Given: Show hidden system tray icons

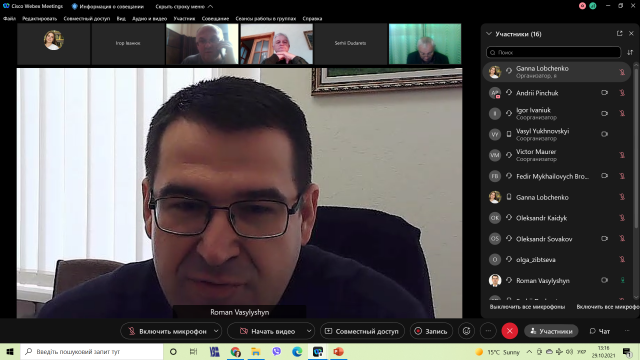Looking at the screenshot, I should coord(529,351).
